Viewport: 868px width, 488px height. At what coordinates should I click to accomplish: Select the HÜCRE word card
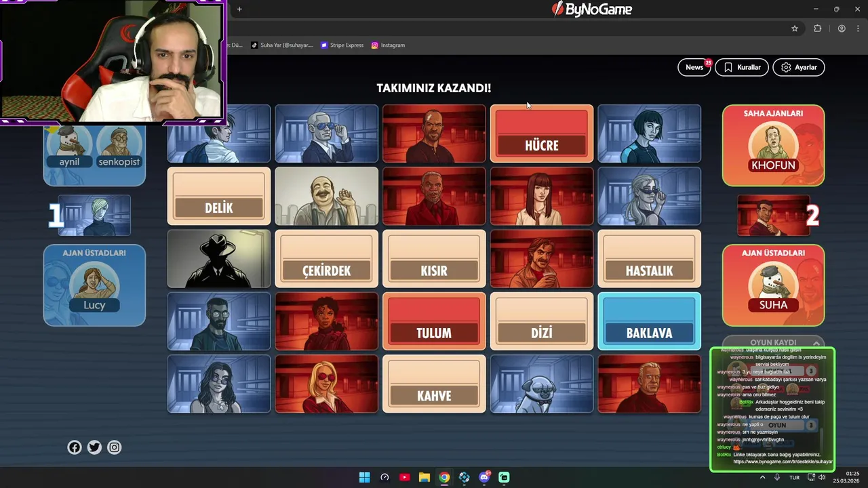542,134
